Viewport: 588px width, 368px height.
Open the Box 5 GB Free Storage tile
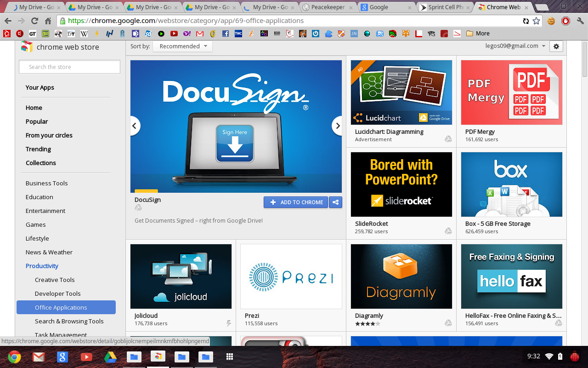click(x=512, y=193)
